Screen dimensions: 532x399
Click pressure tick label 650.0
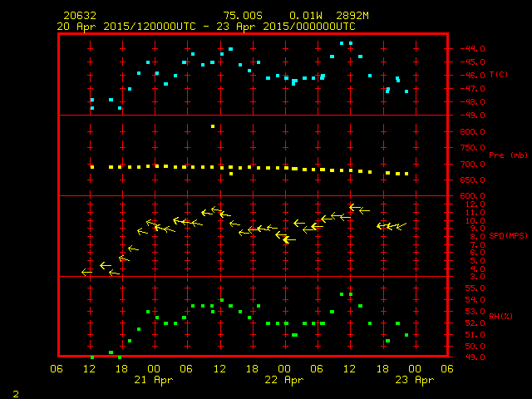point(473,180)
